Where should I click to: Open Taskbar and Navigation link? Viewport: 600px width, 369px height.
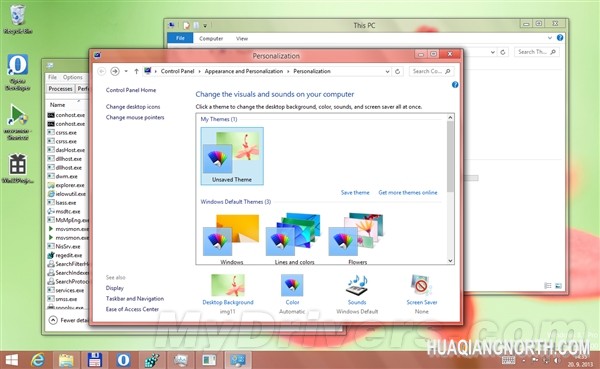135,299
